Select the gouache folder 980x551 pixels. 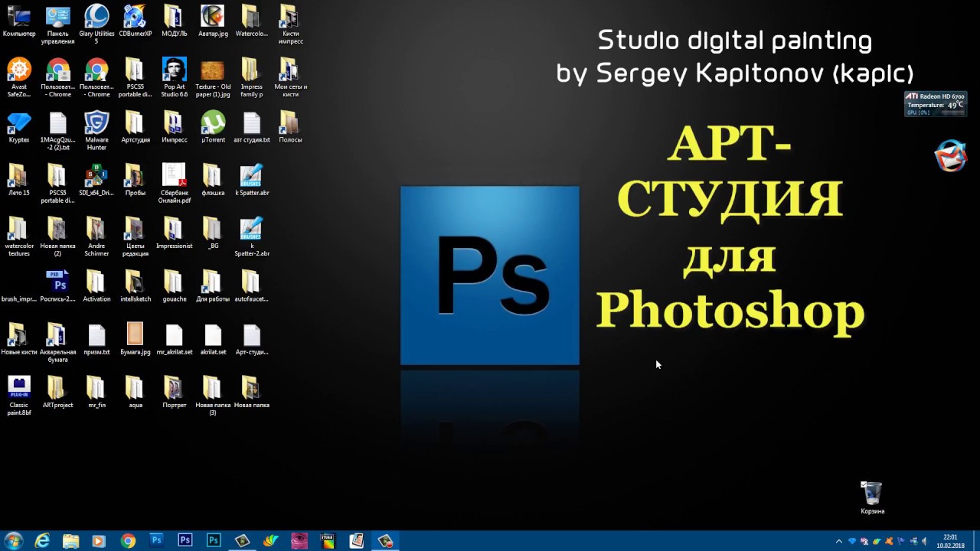point(174,286)
